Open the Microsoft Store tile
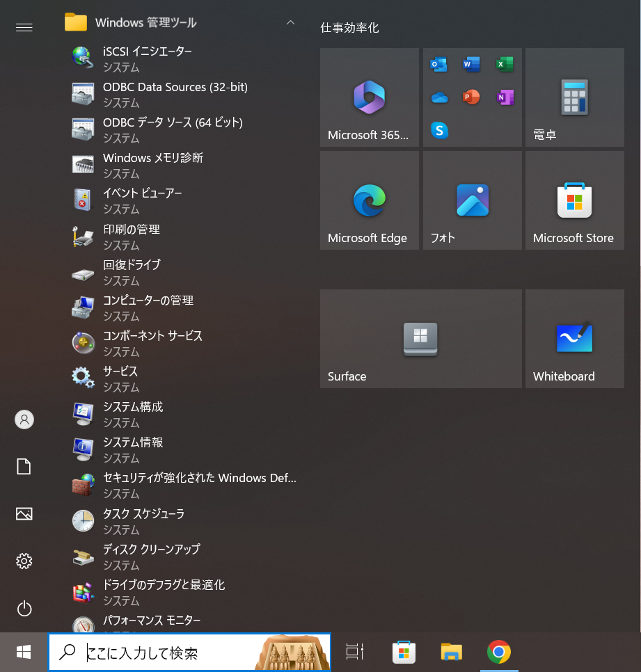 tap(575, 200)
